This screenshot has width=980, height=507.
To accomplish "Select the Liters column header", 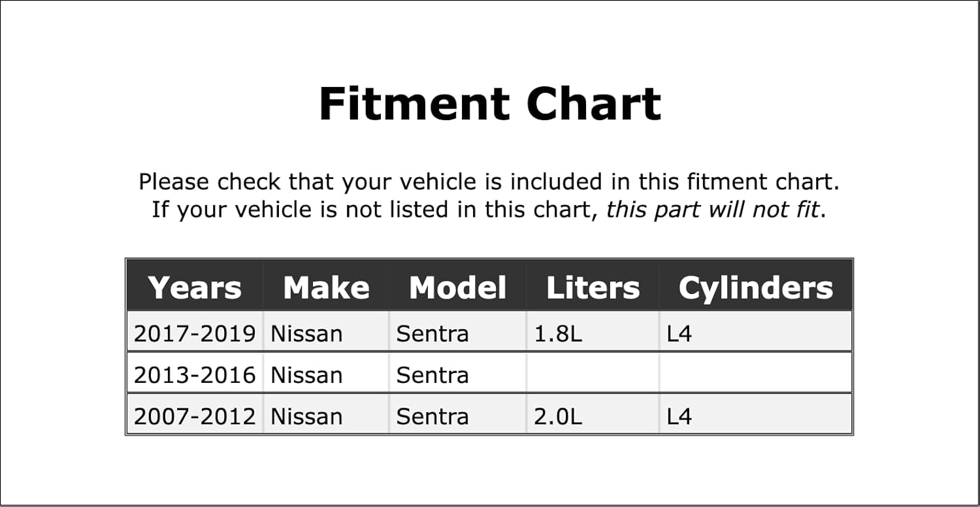I will [593, 287].
